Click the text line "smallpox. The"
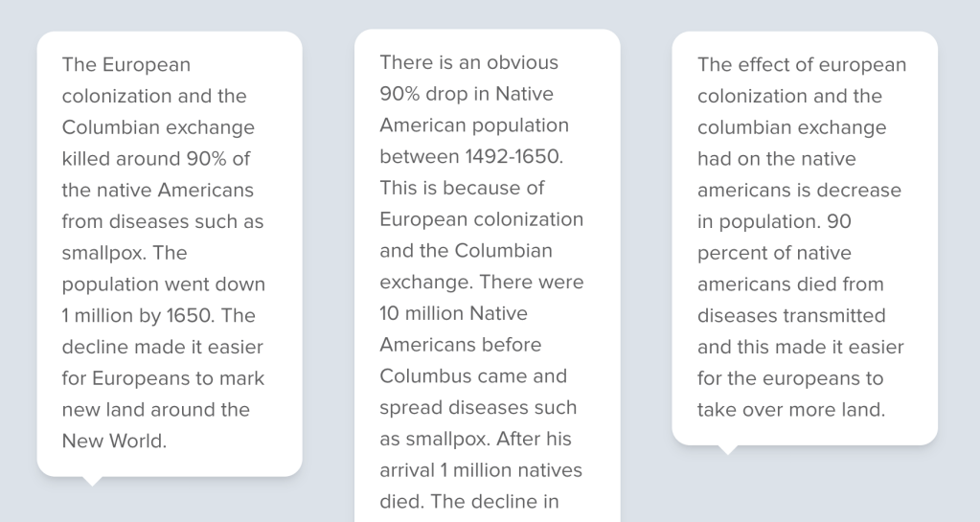 point(125,253)
